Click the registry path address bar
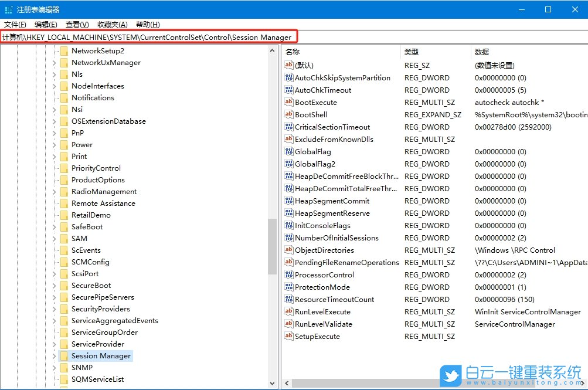This screenshot has height=390, width=588. (x=147, y=38)
